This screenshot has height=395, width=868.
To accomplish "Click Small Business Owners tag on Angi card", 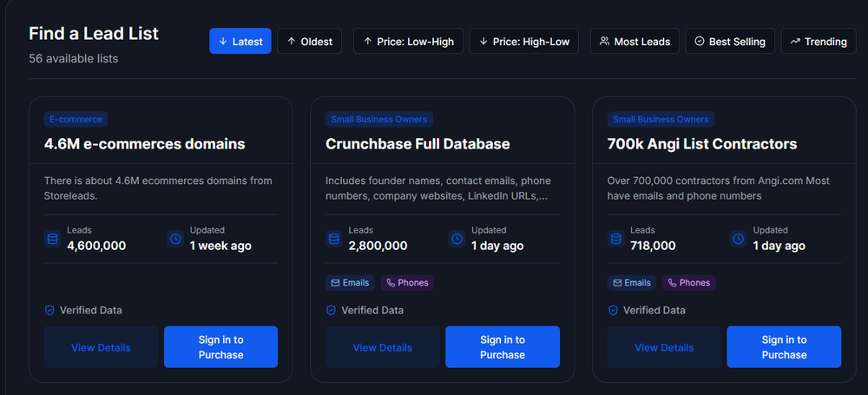I will 661,119.
